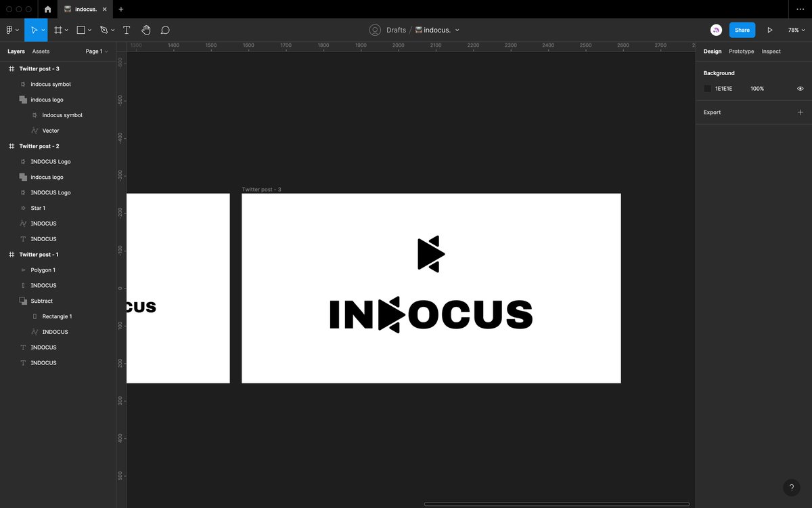
Task: Select the Frame tool
Action: pos(58,30)
